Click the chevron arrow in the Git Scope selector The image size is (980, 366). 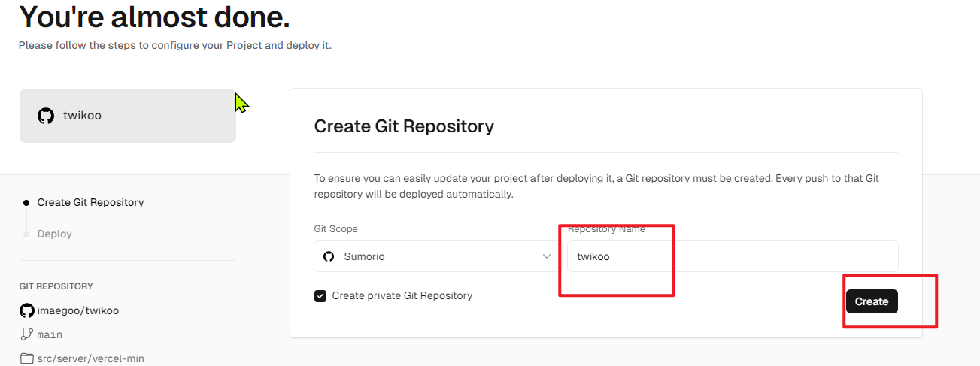pyautogui.click(x=547, y=256)
